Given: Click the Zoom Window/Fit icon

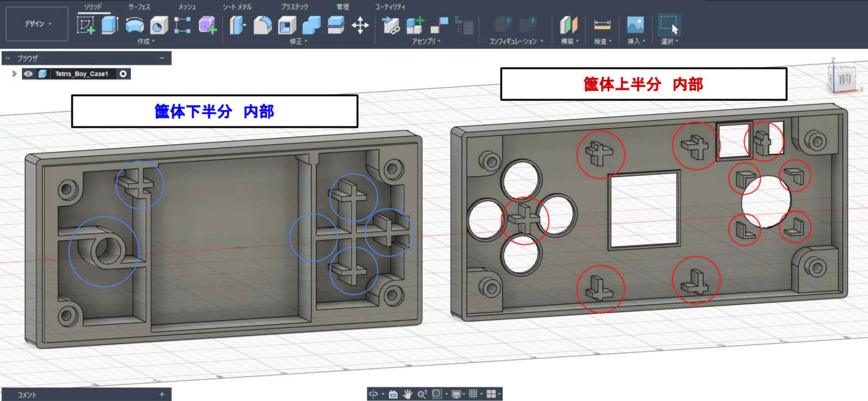Looking at the screenshot, I should pyautogui.click(x=437, y=394).
